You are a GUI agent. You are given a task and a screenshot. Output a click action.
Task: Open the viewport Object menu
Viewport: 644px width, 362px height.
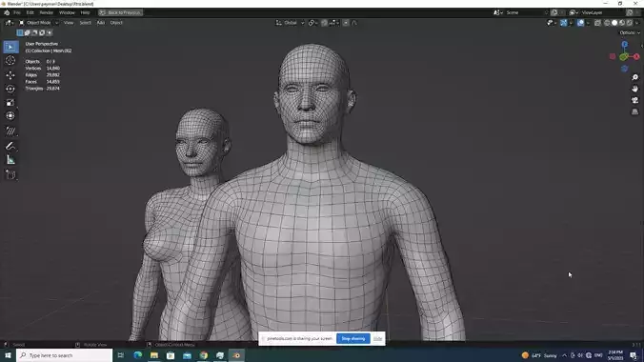(x=116, y=23)
